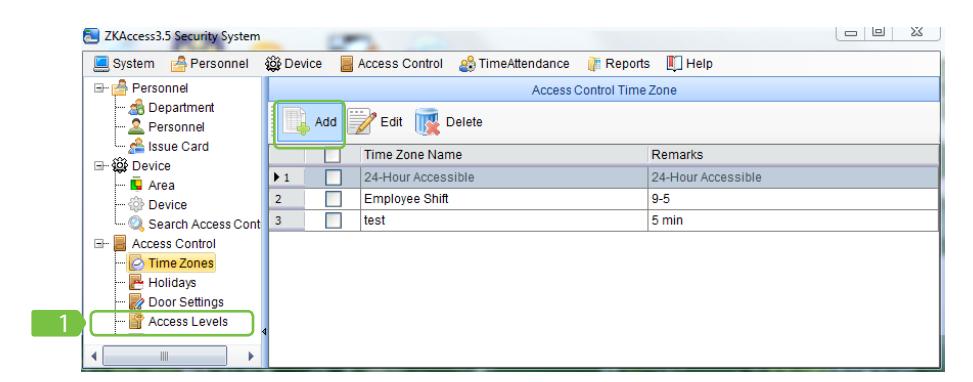Select the test time zone name cell
973x382 pixels.
point(504,220)
